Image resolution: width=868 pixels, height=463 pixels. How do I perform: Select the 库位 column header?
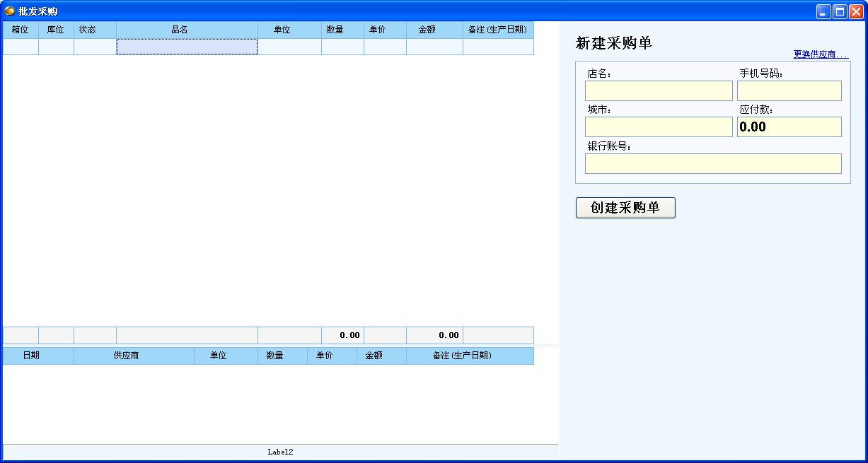pyautogui.click(x=56, y=30)
